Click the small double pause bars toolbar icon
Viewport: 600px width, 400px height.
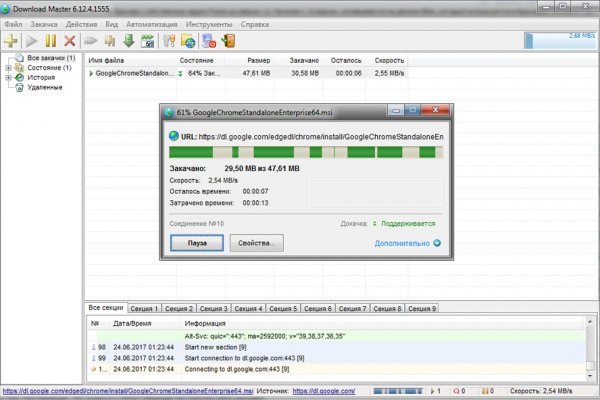[110, 41]
